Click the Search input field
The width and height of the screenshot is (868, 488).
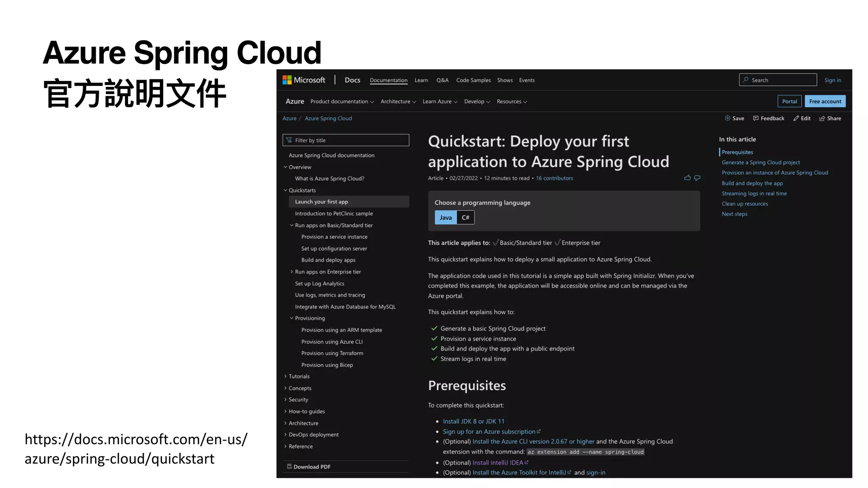[x=778, y=80]
